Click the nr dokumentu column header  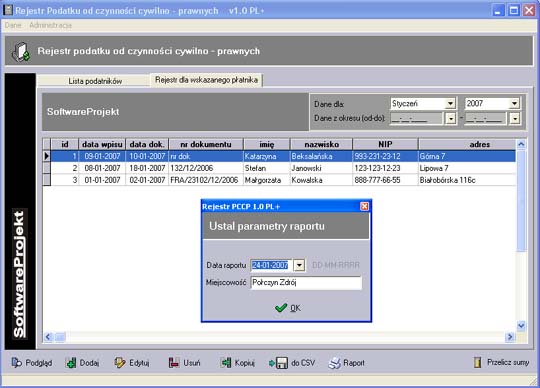pyautogui.click(x=206, y=144)
